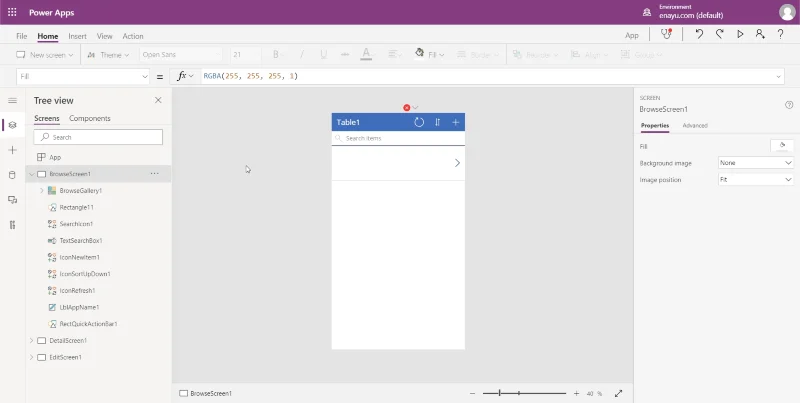Open the properties pane help icon
The width and height of the screenshot is (800, 403).
tap(789, 105)
